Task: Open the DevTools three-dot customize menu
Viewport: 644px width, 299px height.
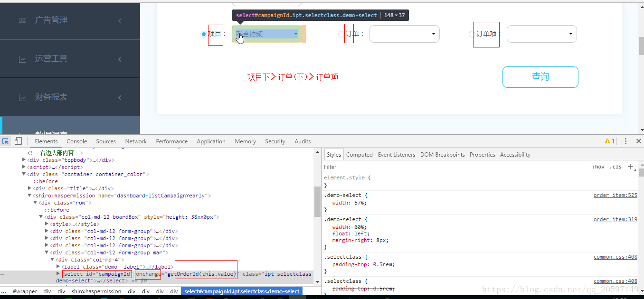Action: pyautogui.click(x=625, y=141)
